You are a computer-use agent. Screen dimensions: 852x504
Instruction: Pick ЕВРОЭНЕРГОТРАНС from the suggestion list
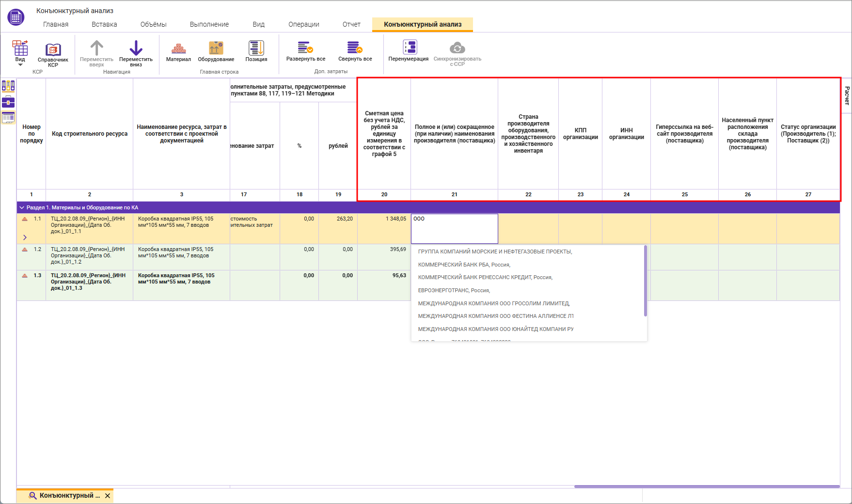[x=454, y=290]
